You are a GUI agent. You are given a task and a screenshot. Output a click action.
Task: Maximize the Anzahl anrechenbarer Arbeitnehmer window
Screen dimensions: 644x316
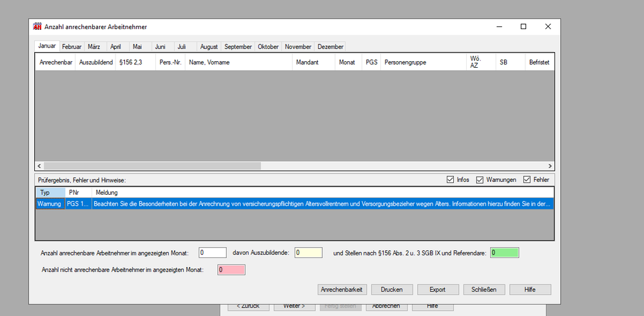click(523, 26)
